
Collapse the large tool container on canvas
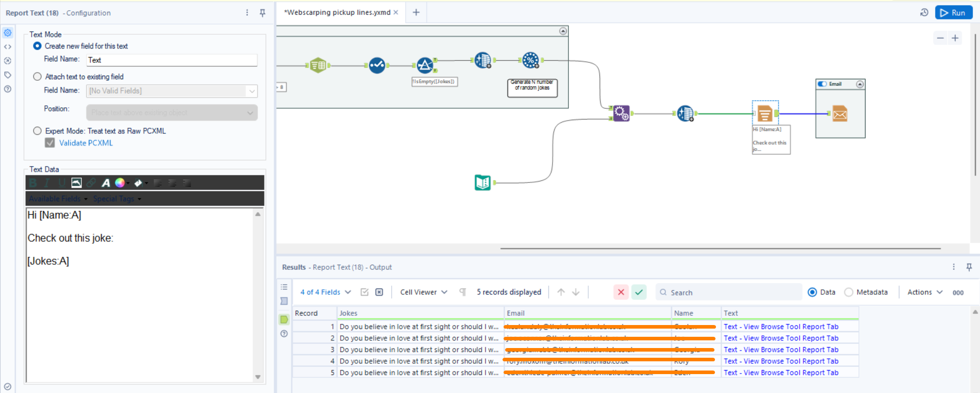click(563, 31)
